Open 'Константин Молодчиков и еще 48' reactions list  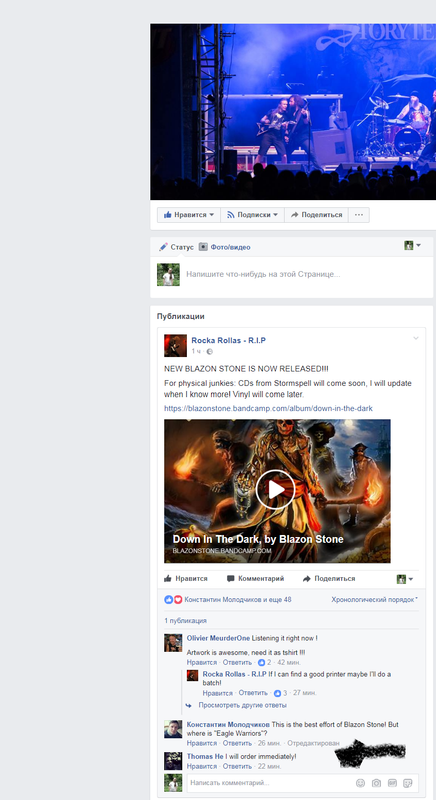pos(238,599)
